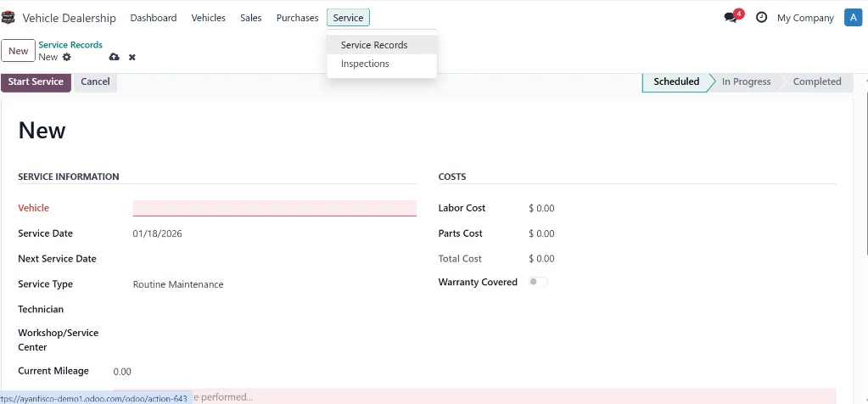Click the Vehicle Dealership app title
This screenshot has height=404, width=868.
point(70,18)
